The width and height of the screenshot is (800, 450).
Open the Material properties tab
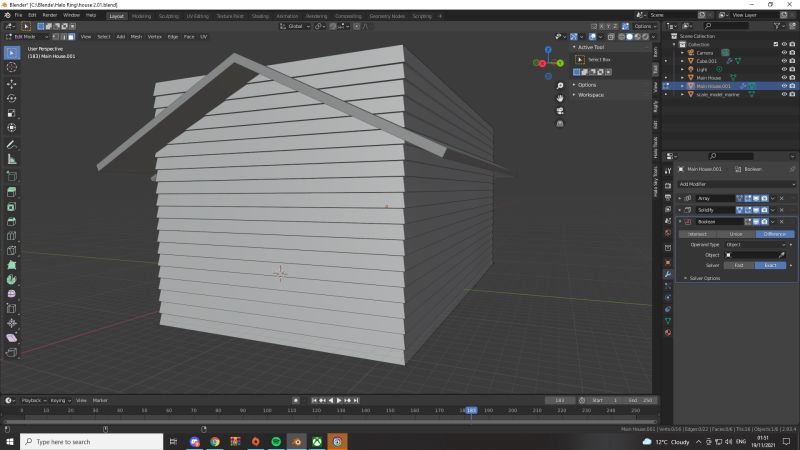click(668, 333)
